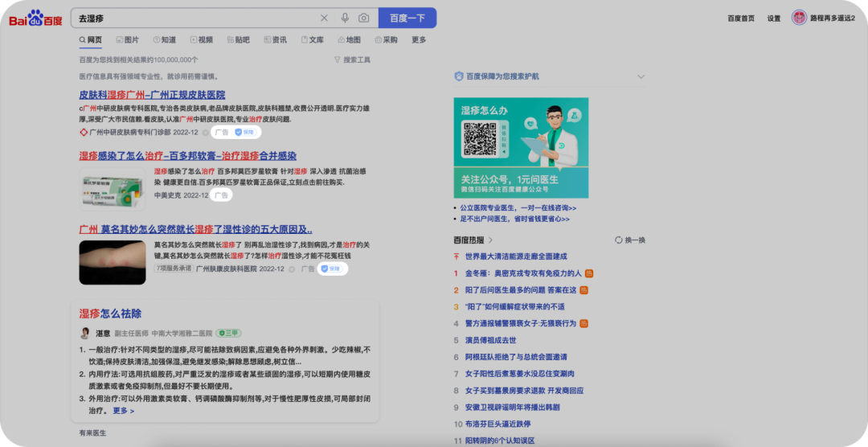This screenshot has height=447, width=868.
Task: Open result 湿疹感染了怎么治疗-百多邦软膏
Action: (x=187, y=156)
